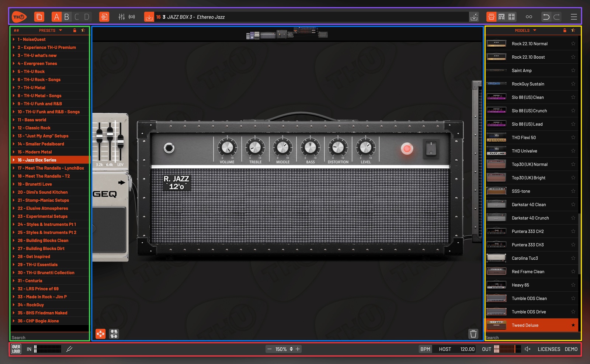Viewport: 590px width, 364px height.
Task: Open the tuner fork icon
Action: pos(69,349)
